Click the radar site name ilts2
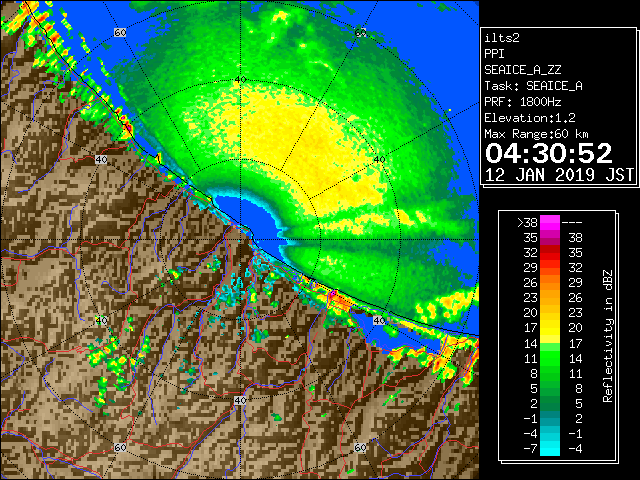This screenshot has height=480, width=640. coord(502,38)
